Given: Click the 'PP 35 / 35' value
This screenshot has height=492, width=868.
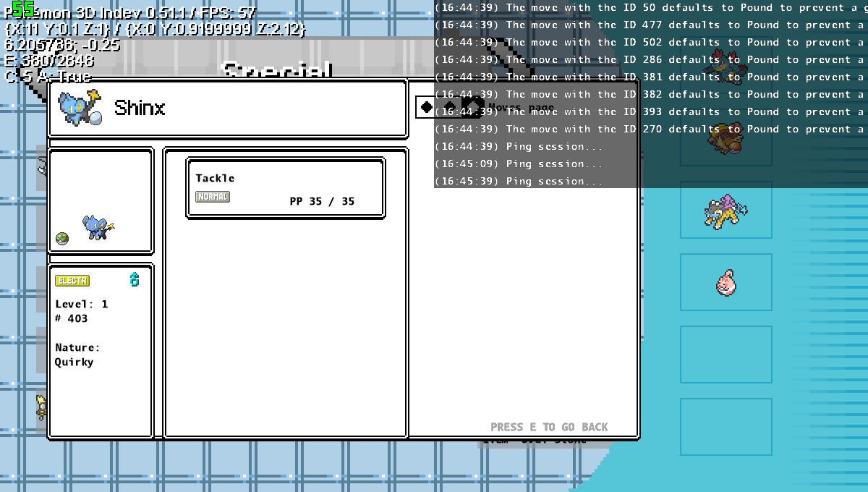Looking at the screenshot, I should (322, 201).
